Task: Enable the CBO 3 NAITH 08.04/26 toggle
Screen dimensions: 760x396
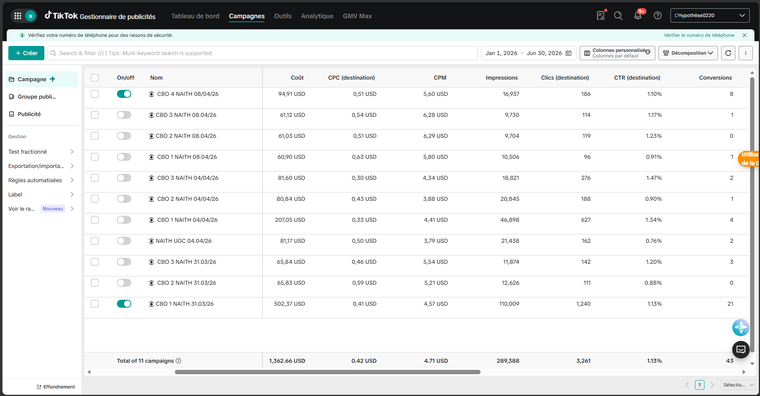Action: pos(124,115)
